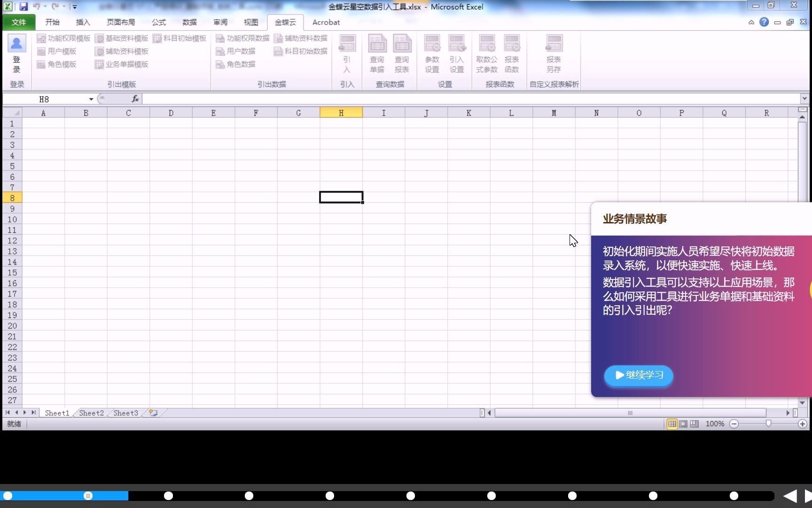This screenshot has height=508, width=812.
Task: Click the insert function fx icon
Action: (x=135, y=99)
